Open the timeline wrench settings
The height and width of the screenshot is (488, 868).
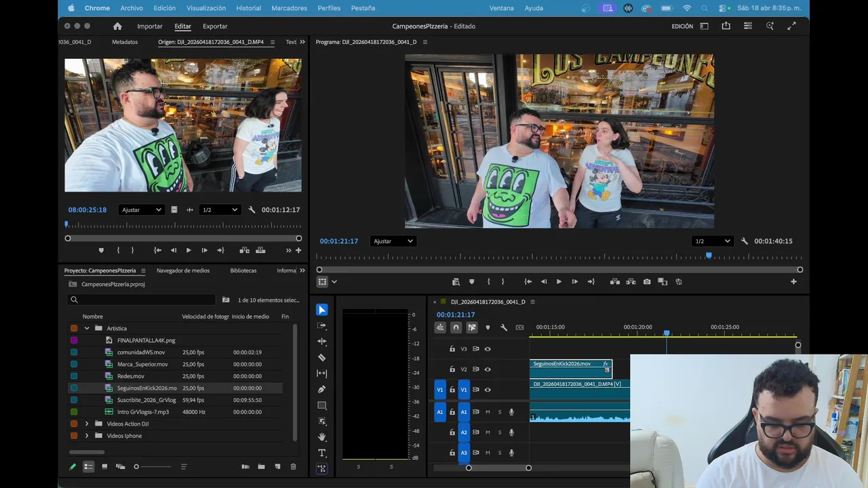(504, 327)
